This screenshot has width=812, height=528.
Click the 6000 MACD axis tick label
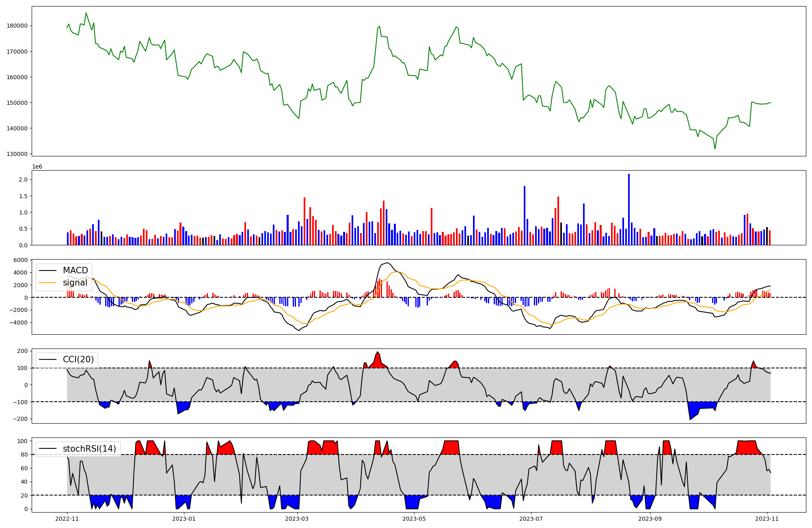(20, 260)
